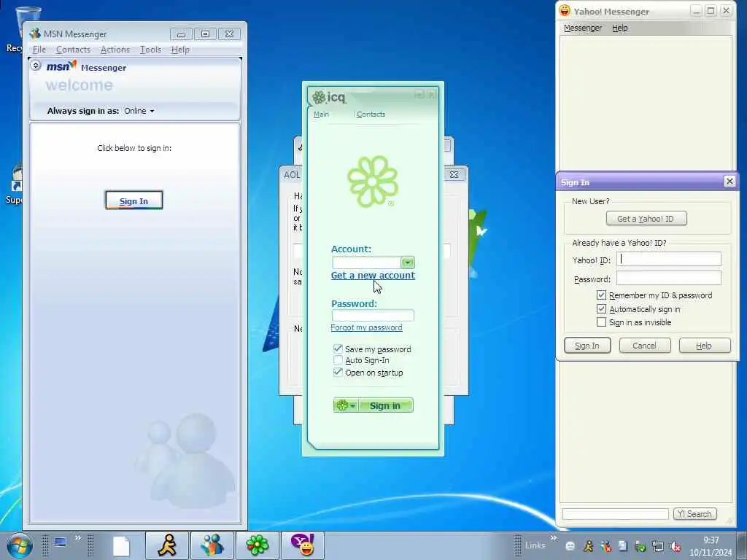Toggle ICQ Open on startup checkbox
Viewport: 747px width, 560px height.
point(338,372)
